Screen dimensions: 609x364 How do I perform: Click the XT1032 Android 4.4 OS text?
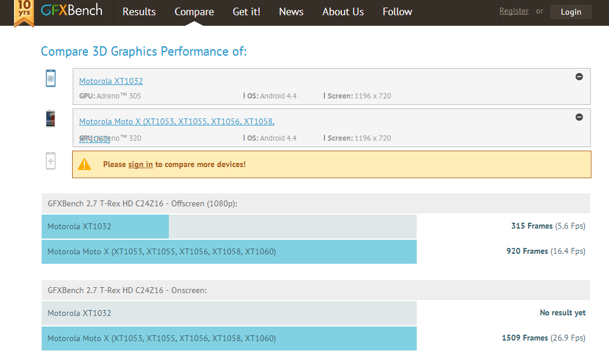coord(272,96)
